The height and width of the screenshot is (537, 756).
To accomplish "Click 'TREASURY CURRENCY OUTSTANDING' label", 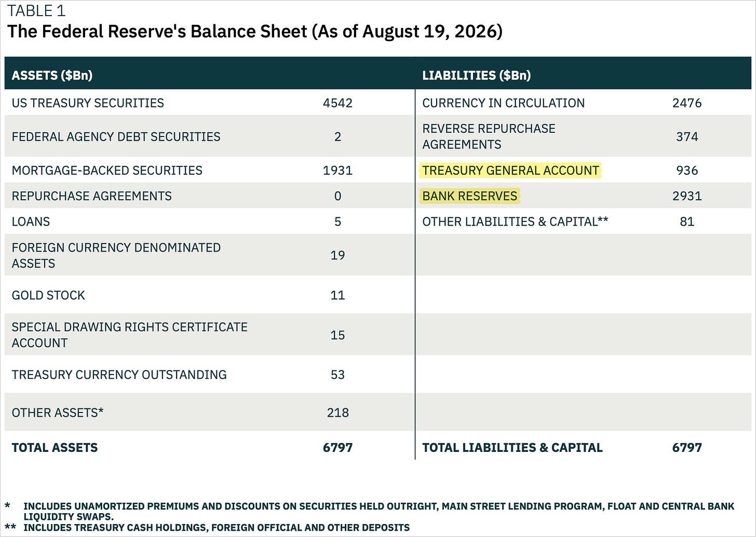I will tap(119, 375).
